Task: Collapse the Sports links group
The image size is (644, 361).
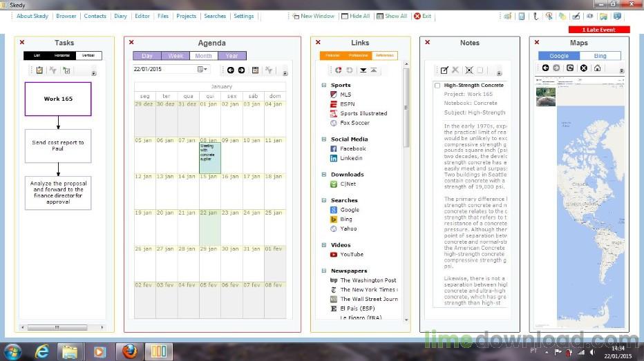Action: tap(323, 86)
